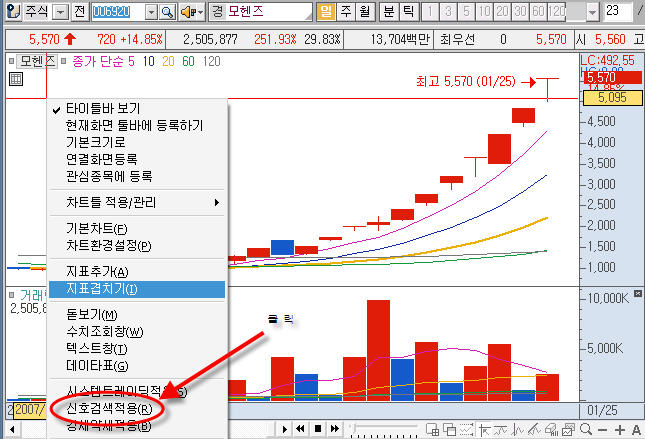
Task: Toggle the 타이틀바 보기 checked menu item
Action: [137, 109]
